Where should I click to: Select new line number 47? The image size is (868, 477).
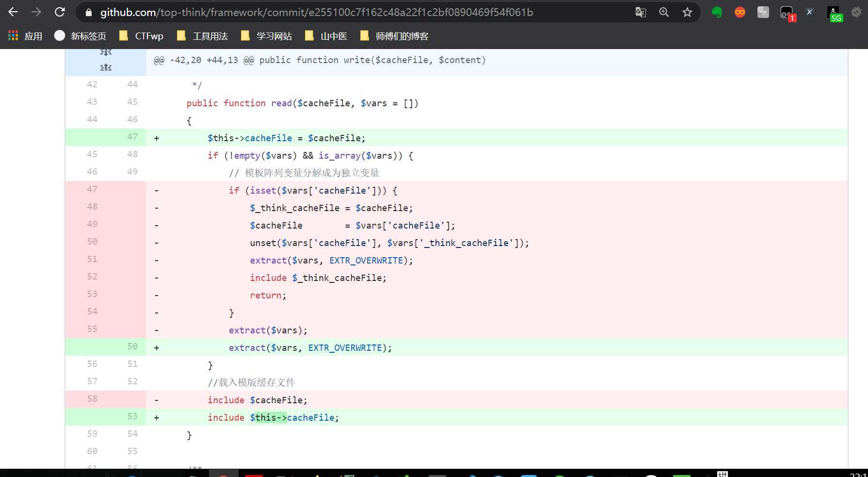click(132, 137)
